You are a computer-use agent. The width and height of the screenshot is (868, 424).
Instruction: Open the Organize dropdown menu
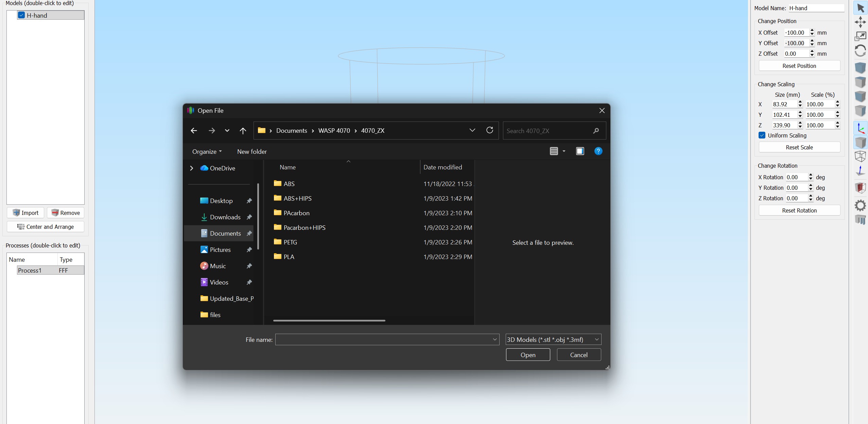207,151
